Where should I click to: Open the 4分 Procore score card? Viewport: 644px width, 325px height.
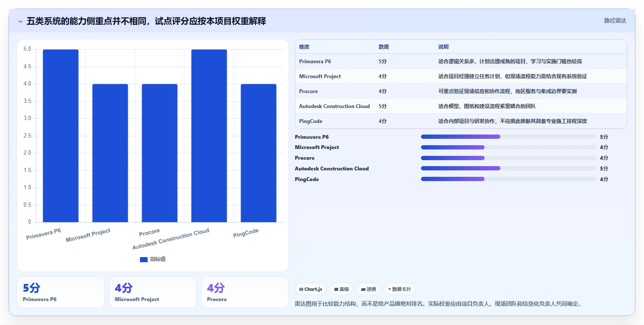pos(245,292)
